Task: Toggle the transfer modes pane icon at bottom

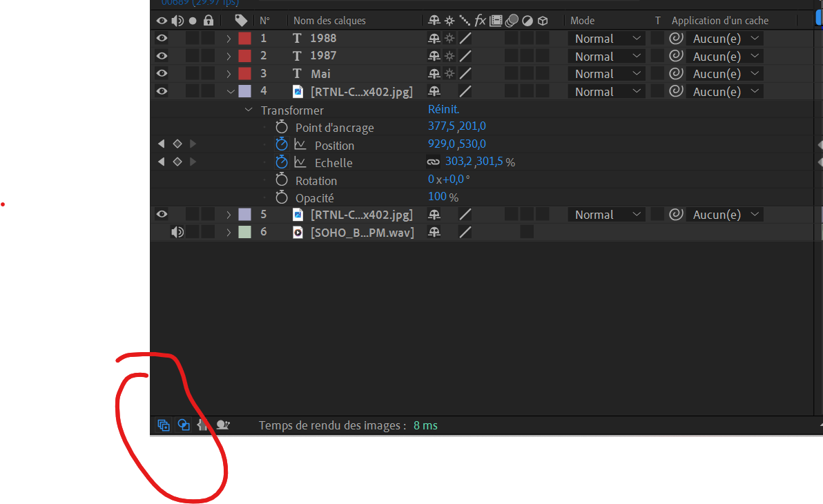Action: (184, 425)
